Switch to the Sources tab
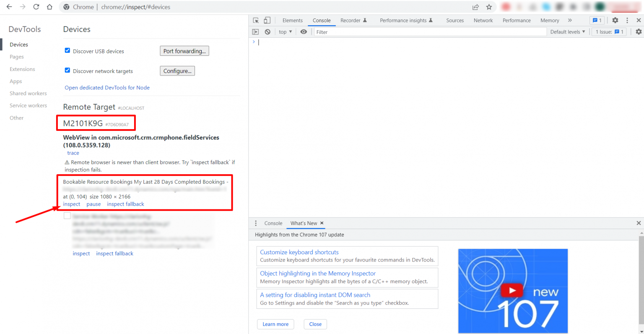The width and height of the screenshot is (644, 334). point(455,20)
